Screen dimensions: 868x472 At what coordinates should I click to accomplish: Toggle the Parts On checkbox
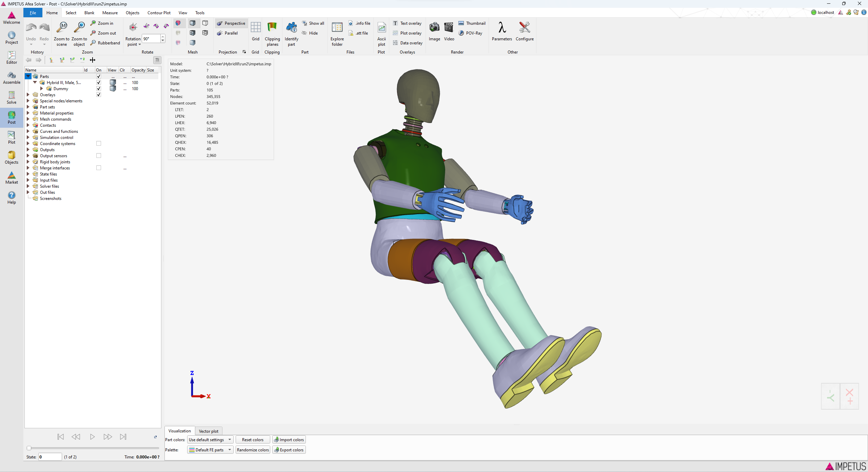[99, 76]
